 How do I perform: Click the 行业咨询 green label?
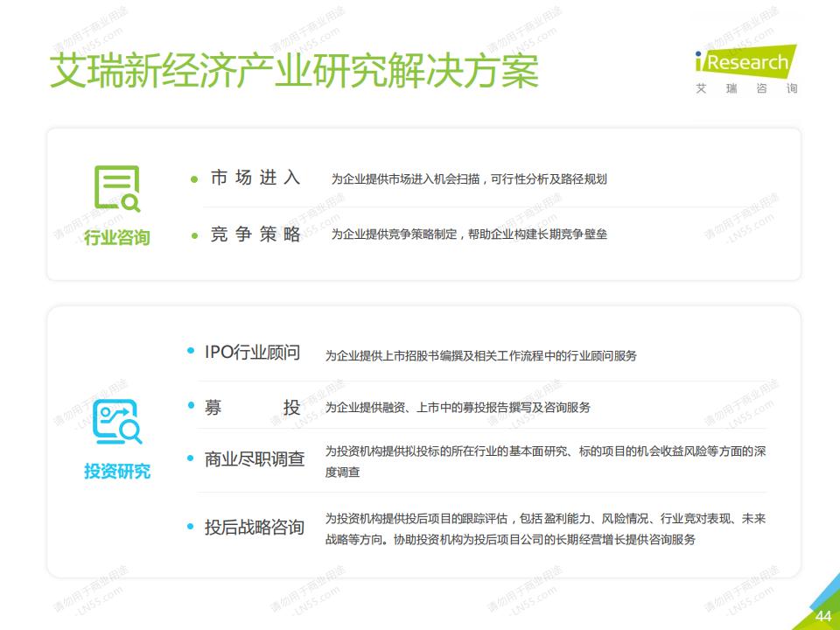click(x=116, y=238)
